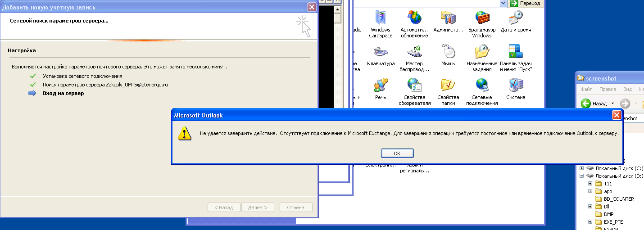Click the < Назад button in the account wizard

coord(223,207)
